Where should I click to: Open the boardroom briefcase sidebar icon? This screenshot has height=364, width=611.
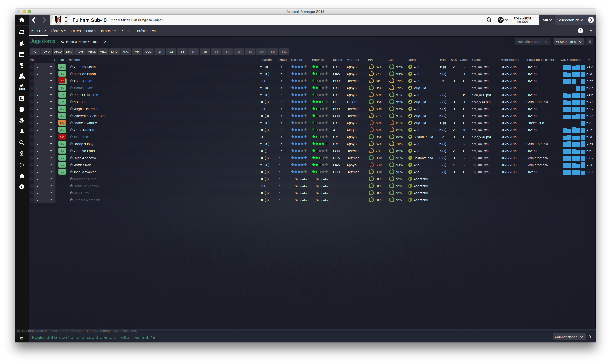tap(22, 176)
